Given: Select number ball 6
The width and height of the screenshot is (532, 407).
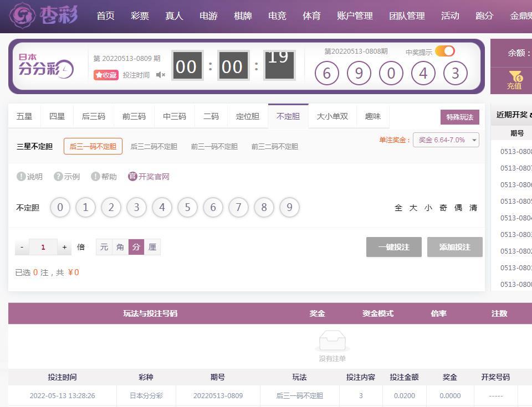Looking at the screenshot, I should [213, 207].
